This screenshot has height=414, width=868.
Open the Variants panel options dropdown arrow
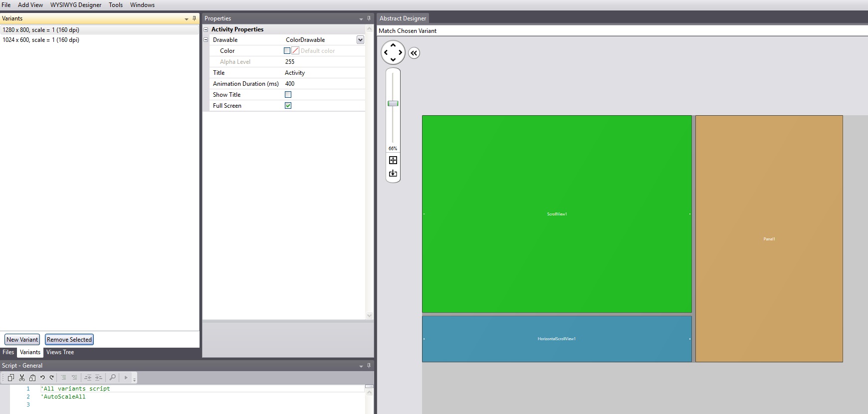pos(187,19)
